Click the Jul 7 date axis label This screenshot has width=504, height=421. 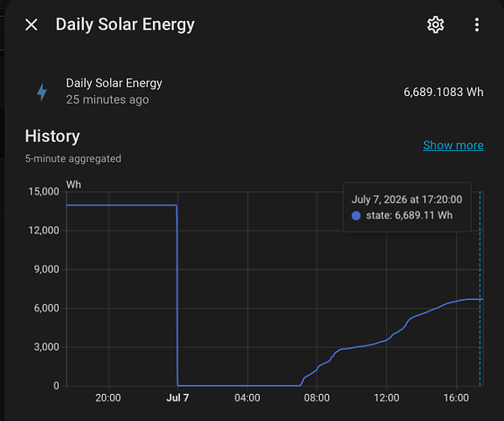coord(178,397)
